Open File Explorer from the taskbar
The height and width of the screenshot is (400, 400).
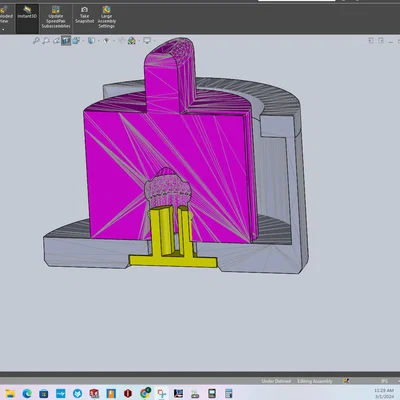[10, 393]
